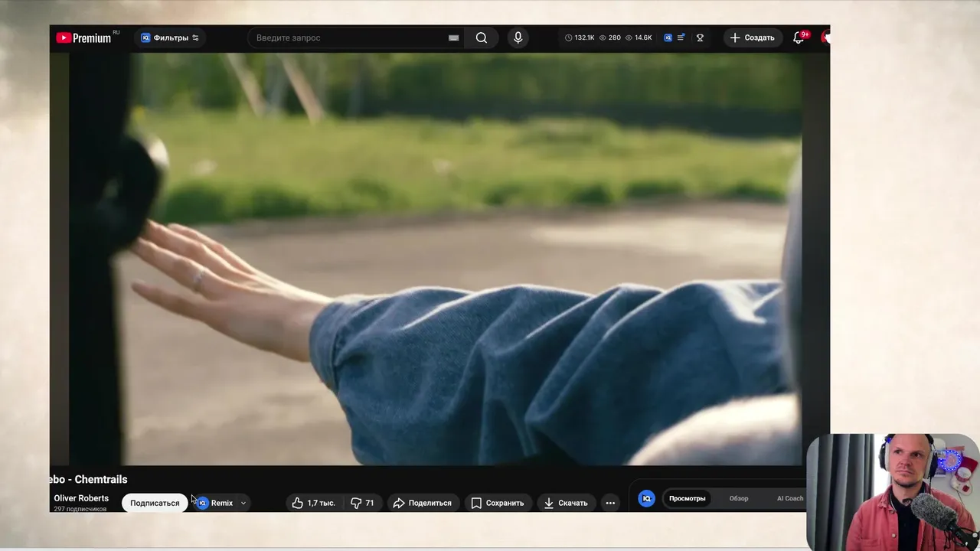The width and height of the screenshot is (980, 551).
Task: Click the Создать create button
Action: click(753, 37)
